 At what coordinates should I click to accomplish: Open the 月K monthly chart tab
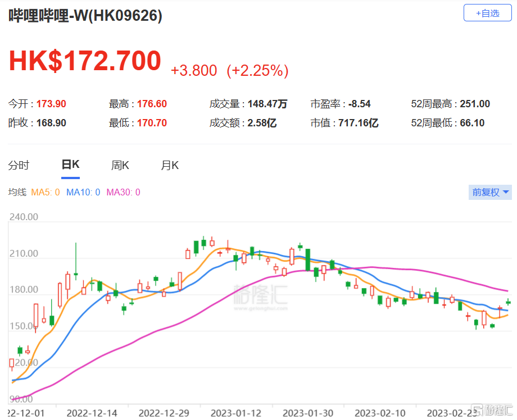pos(170,165)
